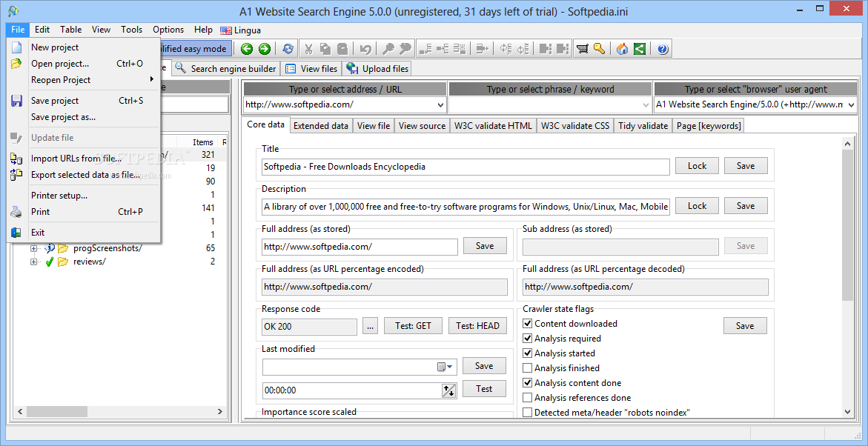Click Lock button next to Title
Image resolution: width=868 pixels, height=446 pixels.
(697, 166)
